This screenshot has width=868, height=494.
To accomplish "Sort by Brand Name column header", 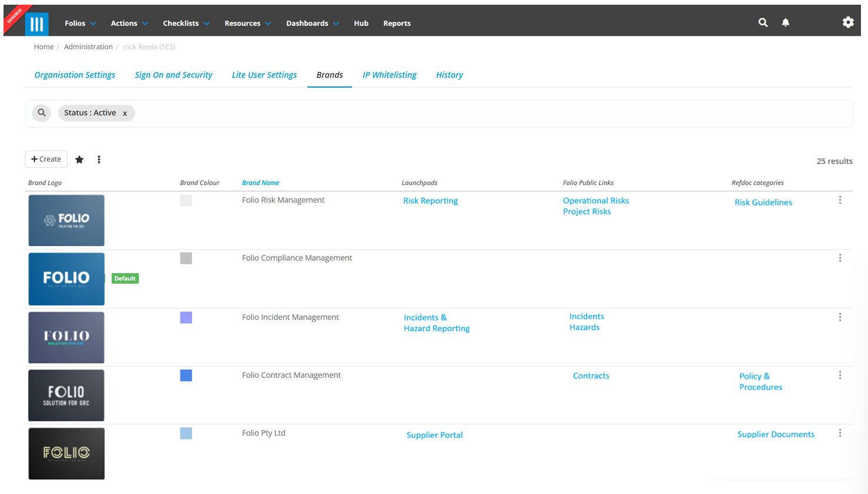I will (x=260, y=183).
